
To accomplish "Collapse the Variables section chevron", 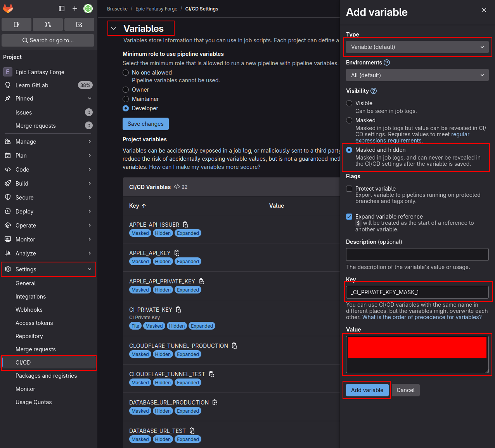I will pyautogui.click(x=114, y=29).
